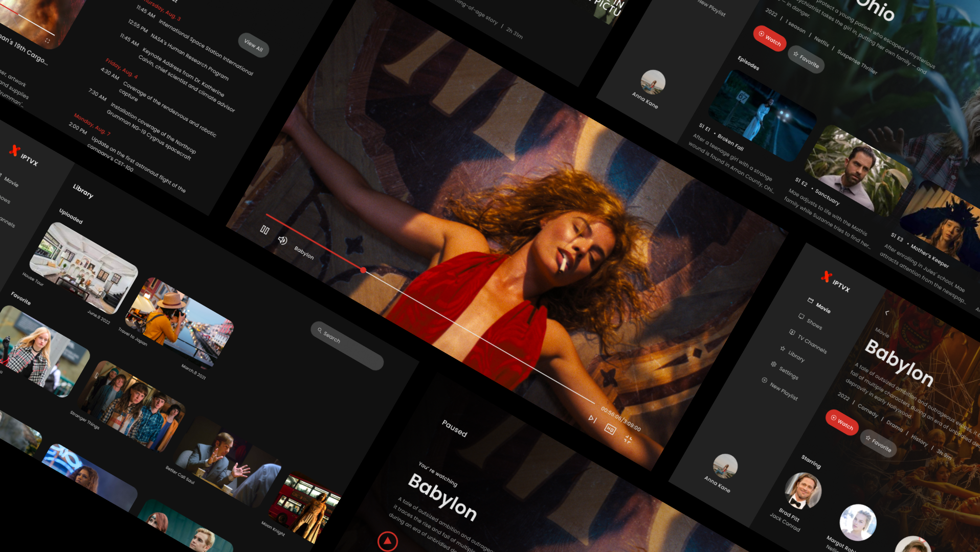Click the Favorite section label in the Library
Image resolution: width=980 pixels, height=552 pixels.
(20, 298)
